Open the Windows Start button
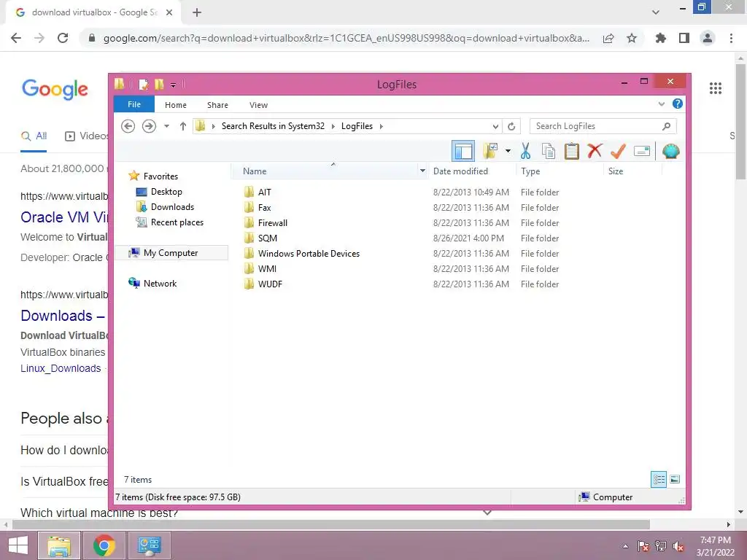This screenshot has height=560, width=747. point(18,545)
